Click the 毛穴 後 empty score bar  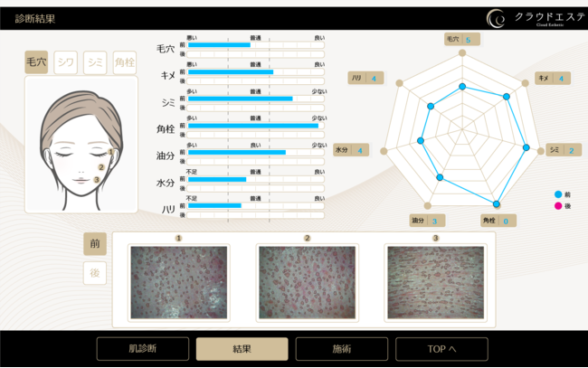[255, 54]
